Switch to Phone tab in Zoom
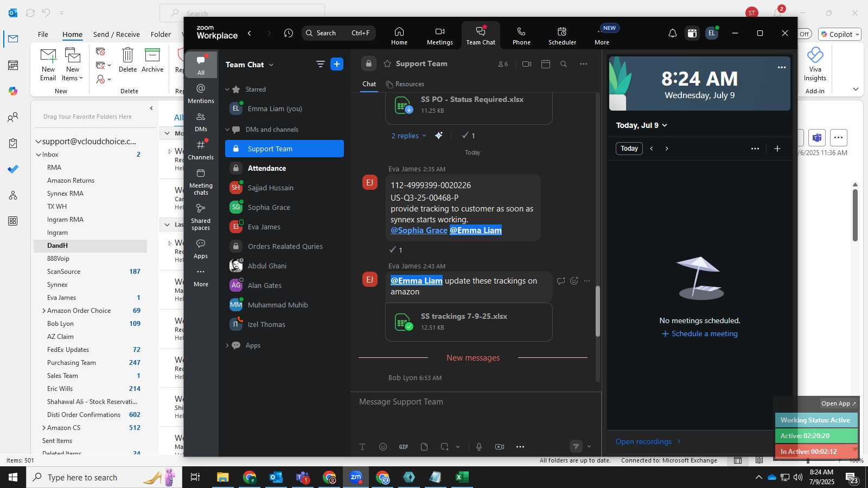 coord(521,36)
